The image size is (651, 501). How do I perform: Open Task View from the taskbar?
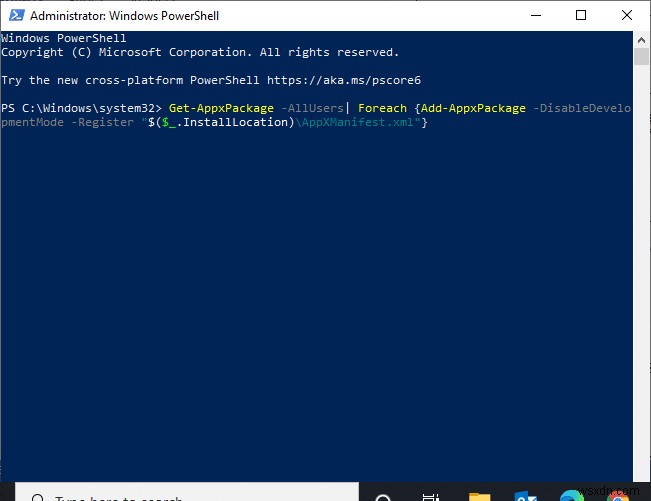point(431,497)
